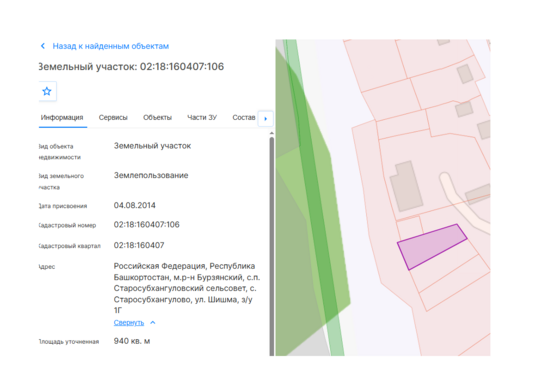Open the Информация tab
This screenshot has width=553, height=391.
click(62, 118)
